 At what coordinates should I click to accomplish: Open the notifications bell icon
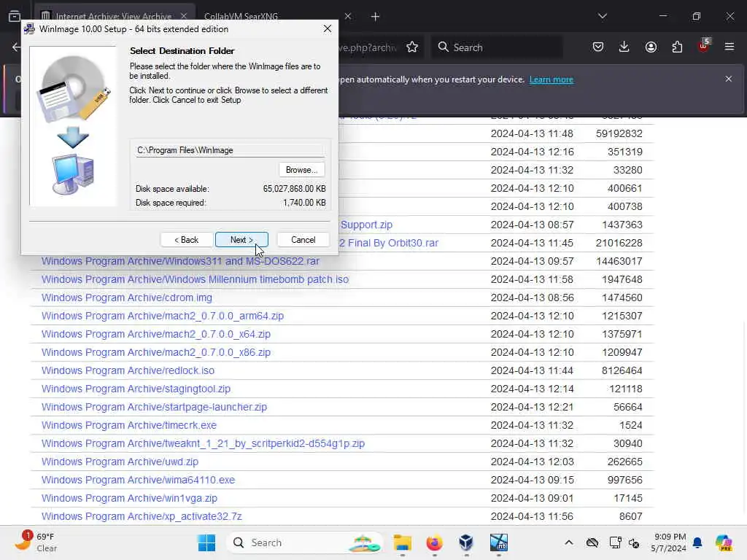(x=697, y=542)
